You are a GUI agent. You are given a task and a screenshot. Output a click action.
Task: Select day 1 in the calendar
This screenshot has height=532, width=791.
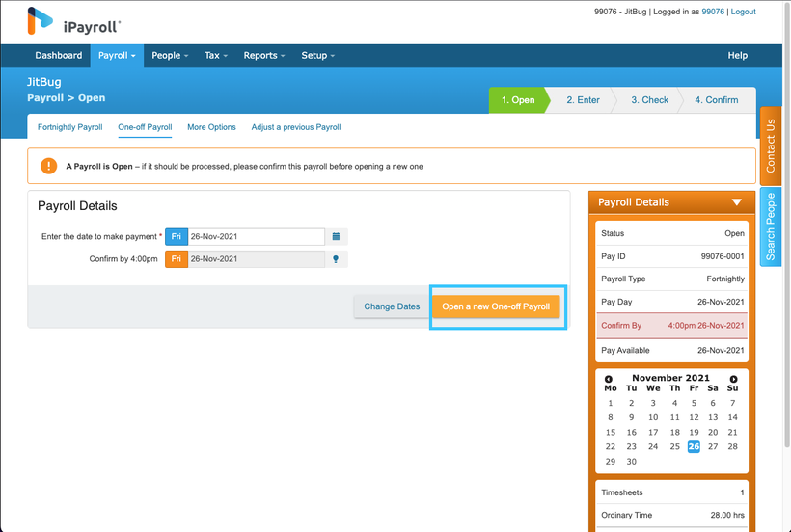611,403
